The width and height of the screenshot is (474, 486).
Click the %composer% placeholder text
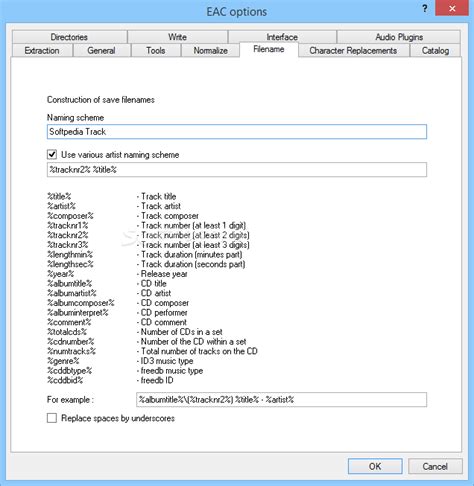click(70, 216)
